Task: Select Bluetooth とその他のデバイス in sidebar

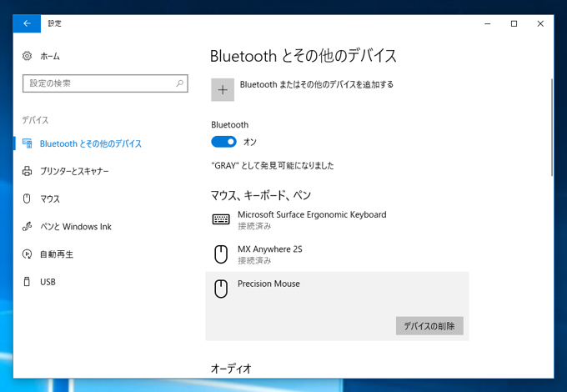Action: point(91,143)
